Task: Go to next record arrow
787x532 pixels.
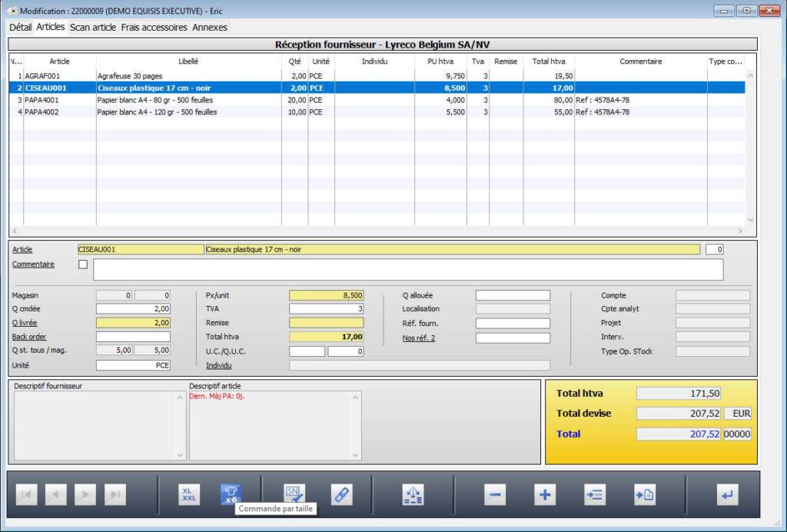Action: click(85, 495)
